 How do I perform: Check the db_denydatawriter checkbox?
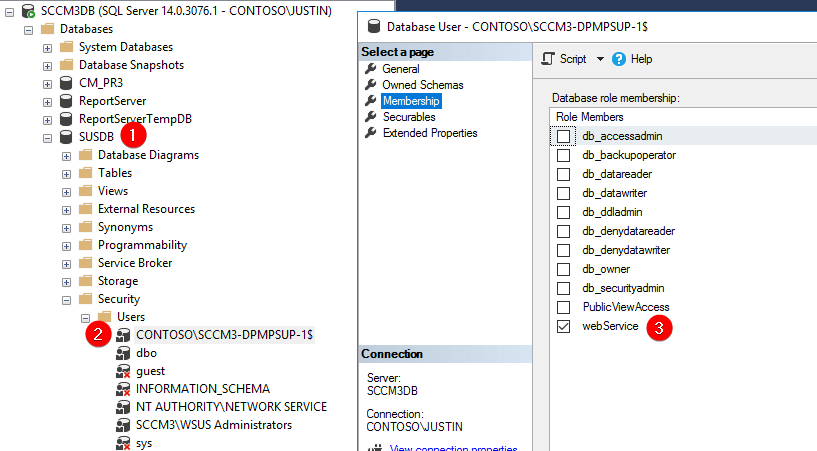[563, 250]
